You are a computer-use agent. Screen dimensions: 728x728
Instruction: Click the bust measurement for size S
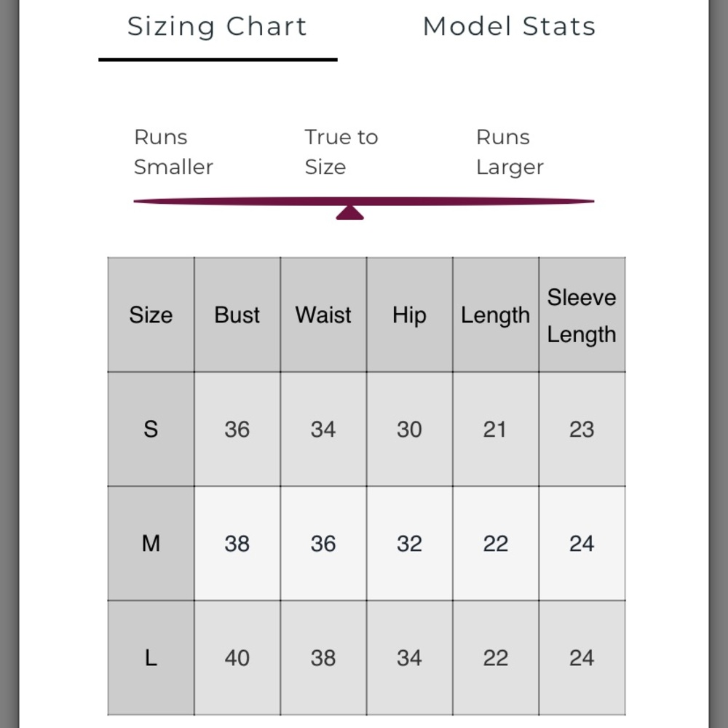[x=237, y=430]
